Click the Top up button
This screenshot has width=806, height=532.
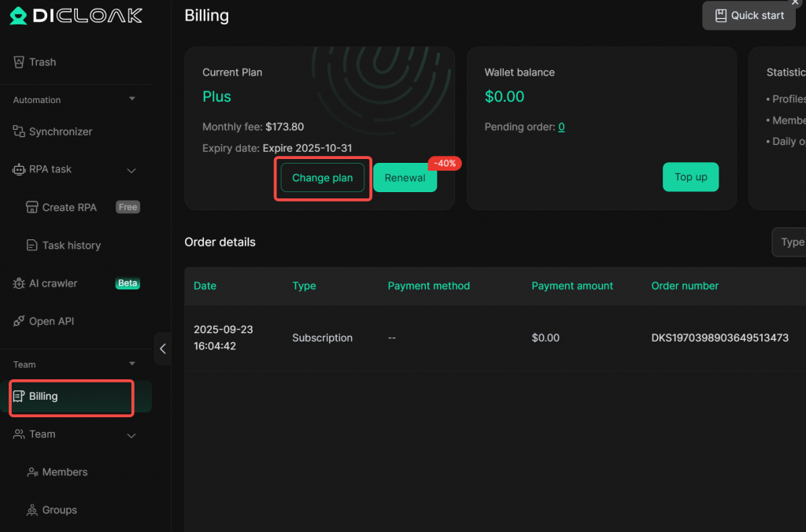690,177
